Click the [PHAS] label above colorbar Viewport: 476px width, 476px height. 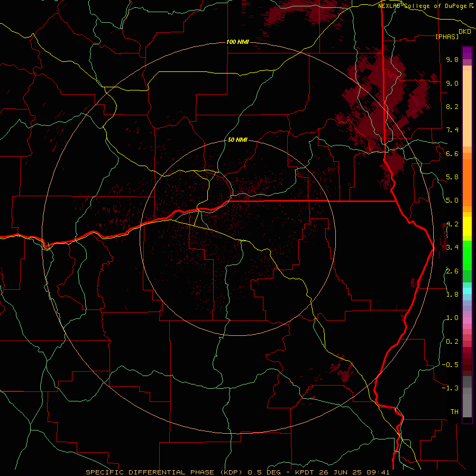click(447, 36)
